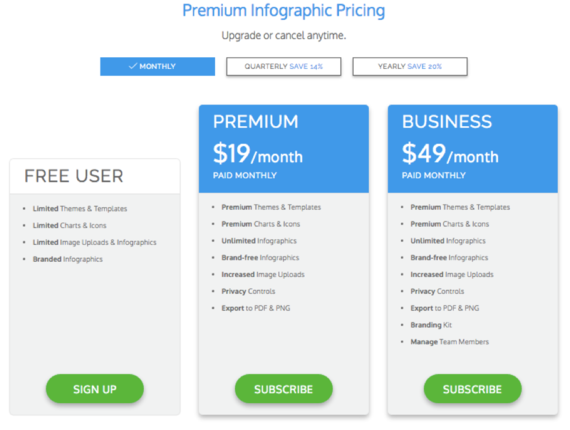The width and height of the screenshot is (570, 430).
Task: Click the Business $49/month plan header
Action: point(473,149)
